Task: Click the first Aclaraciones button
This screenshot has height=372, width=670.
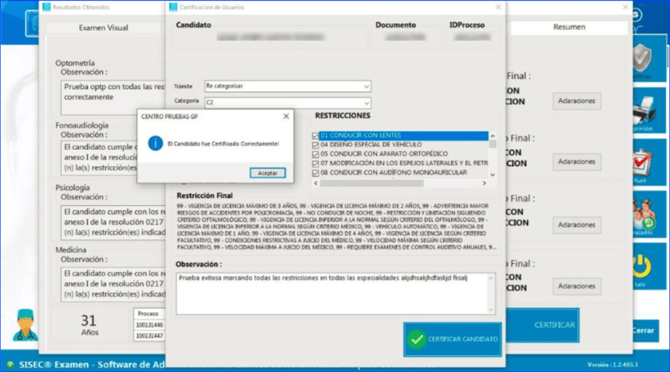Action: (x=576, y=101)
